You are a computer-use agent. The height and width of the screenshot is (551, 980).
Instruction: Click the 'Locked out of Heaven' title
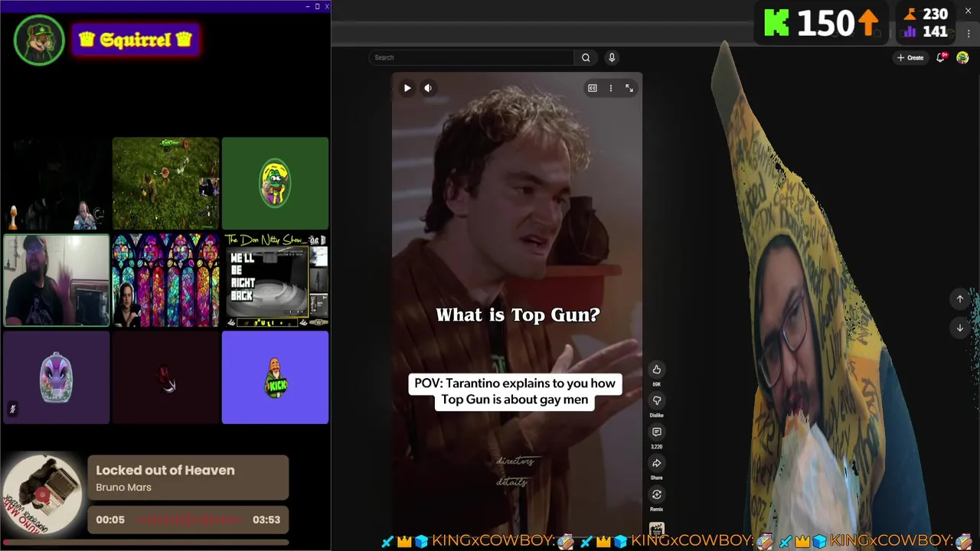click(165, 471)
